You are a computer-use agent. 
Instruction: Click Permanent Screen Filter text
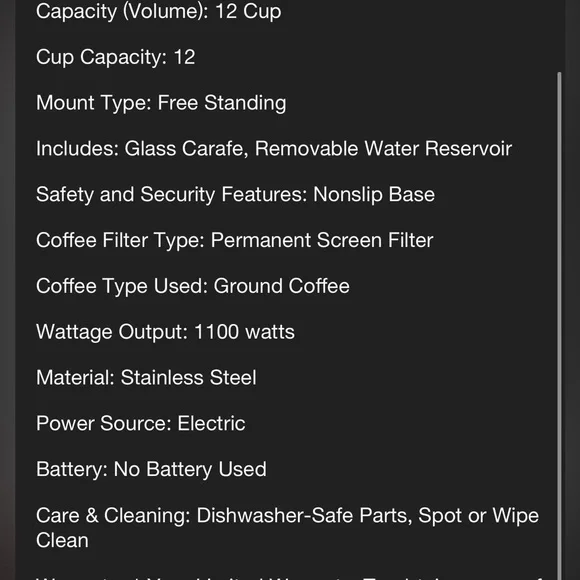tap(322, 240)
